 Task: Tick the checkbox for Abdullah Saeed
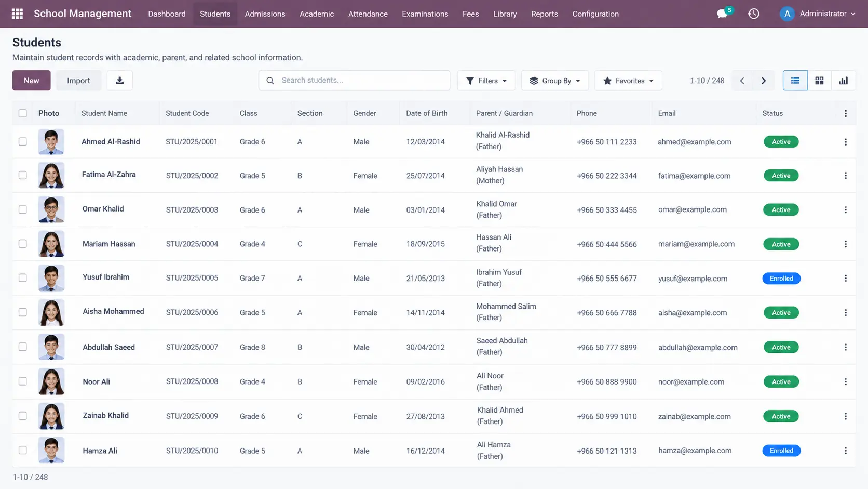(23, 347)
